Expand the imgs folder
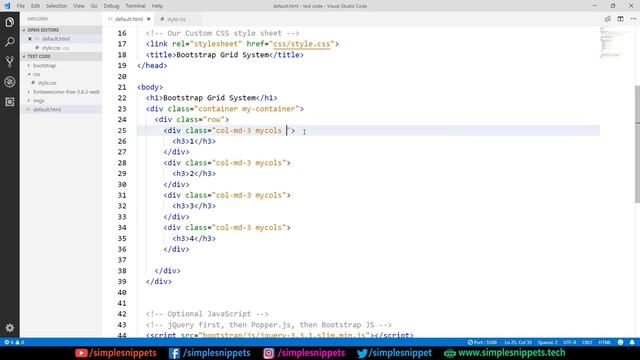The image size is (640, 360). [x=38, y=100]
